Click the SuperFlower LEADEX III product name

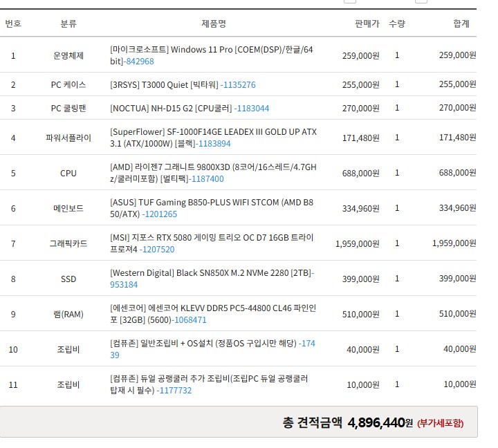tap(214, 138)
